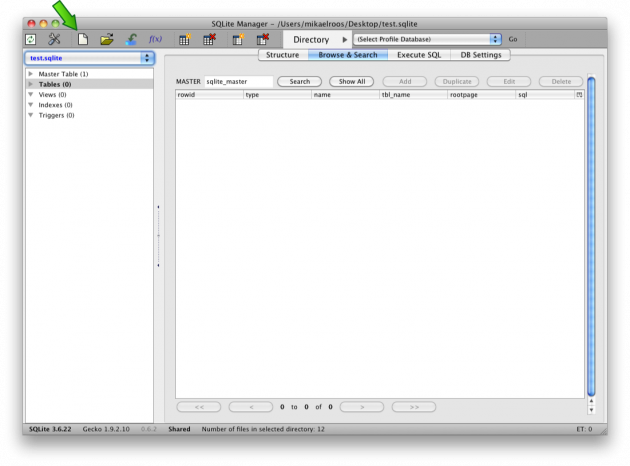This screenshot has height=466, width=630.
Task: Click the Delete button
Action: [561, 82]
